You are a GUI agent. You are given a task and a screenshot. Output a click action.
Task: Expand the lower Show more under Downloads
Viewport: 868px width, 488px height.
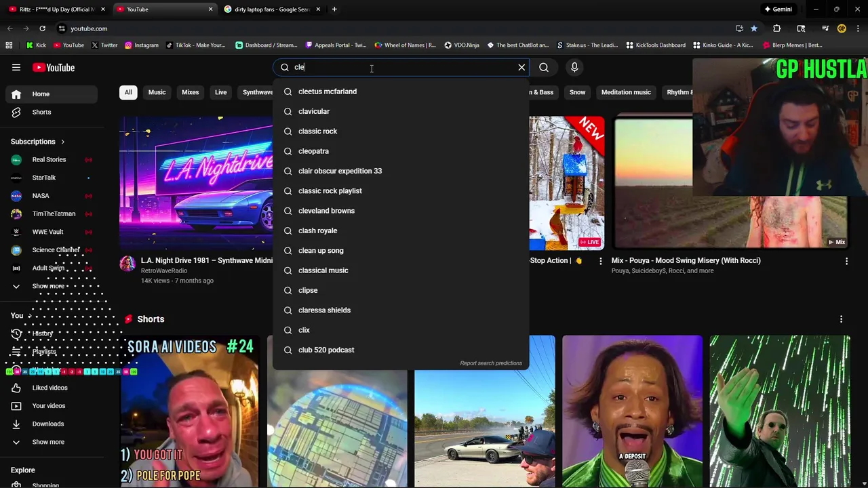click(x=52, y=442)
